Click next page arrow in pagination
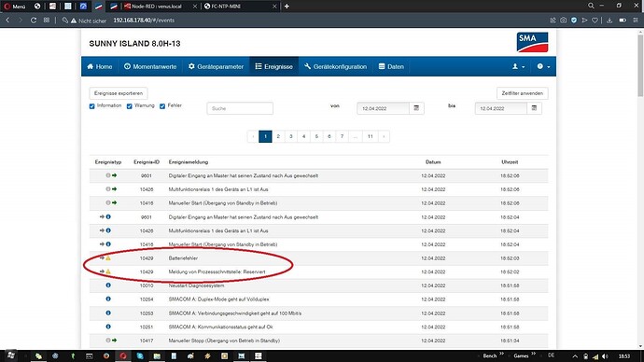 pyautogui.click(x=384, y=136)
